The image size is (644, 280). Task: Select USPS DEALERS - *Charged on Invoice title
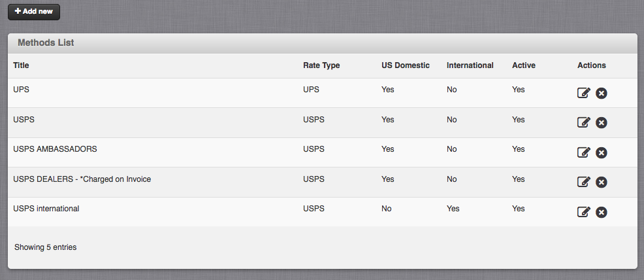pyautogui.click(x=82, y=179)
